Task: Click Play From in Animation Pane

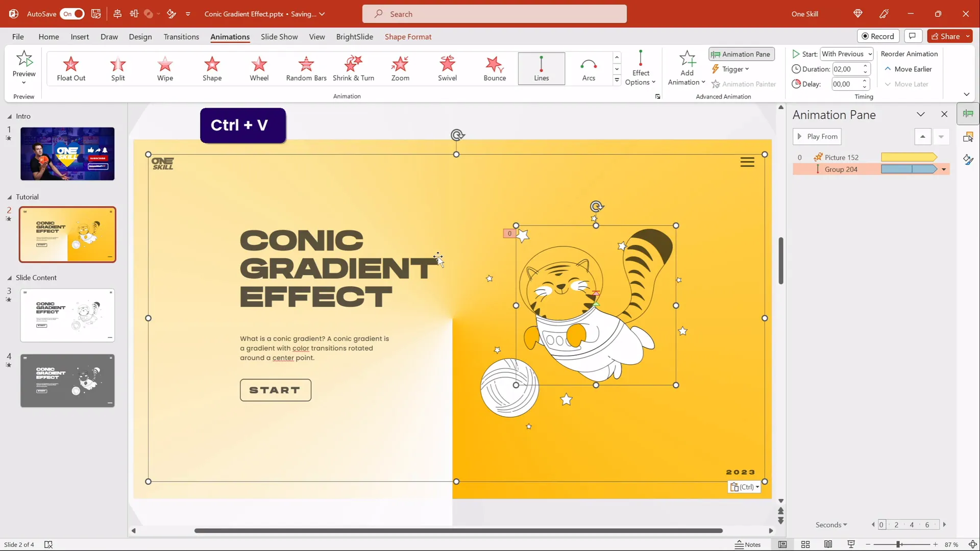Action: (817, 136)
